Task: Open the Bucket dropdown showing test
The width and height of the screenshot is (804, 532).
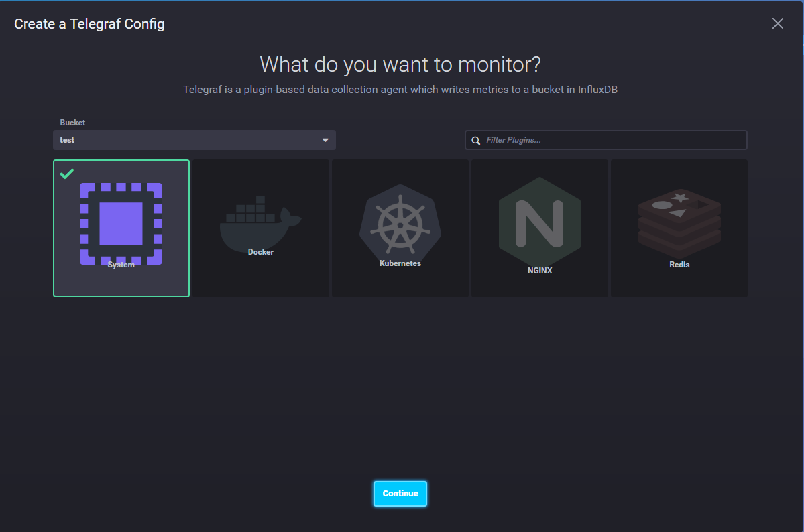Action: click(x=194, y=140)
